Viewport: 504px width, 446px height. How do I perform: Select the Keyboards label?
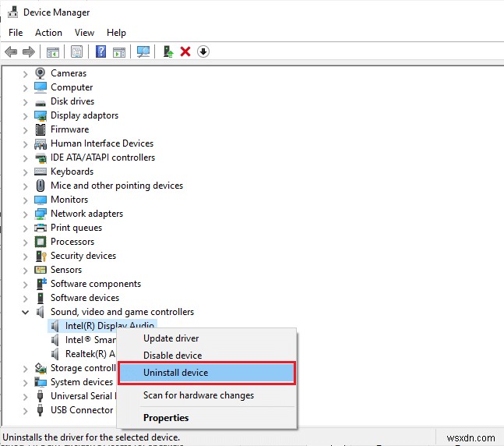coord(72,172)
